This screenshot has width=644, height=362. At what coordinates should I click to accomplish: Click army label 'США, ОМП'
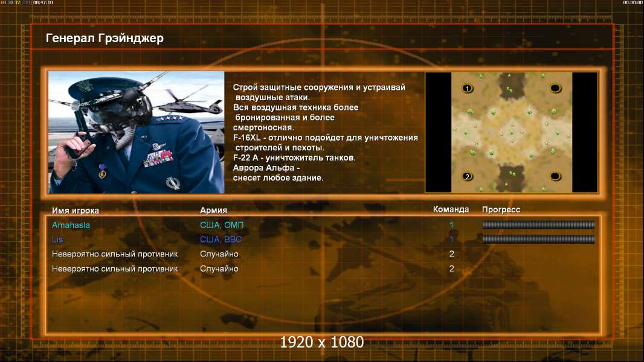click(222, 225)
